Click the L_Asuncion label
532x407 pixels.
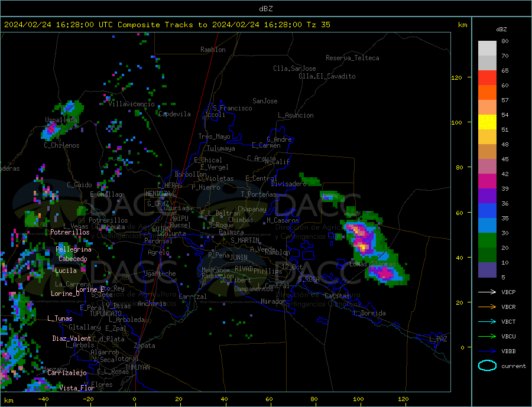[296, 115]
